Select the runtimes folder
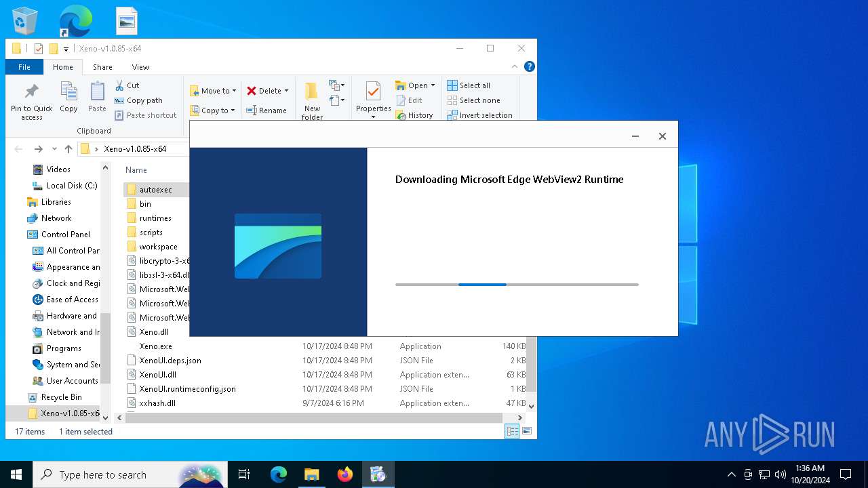This screenshot has width=868, height=488. tap(155, 218)
